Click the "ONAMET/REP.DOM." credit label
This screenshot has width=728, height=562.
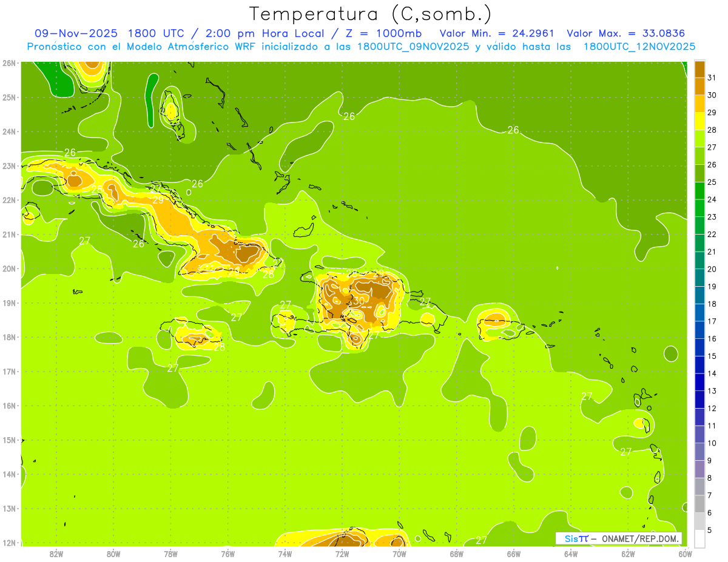coord(639,538)
